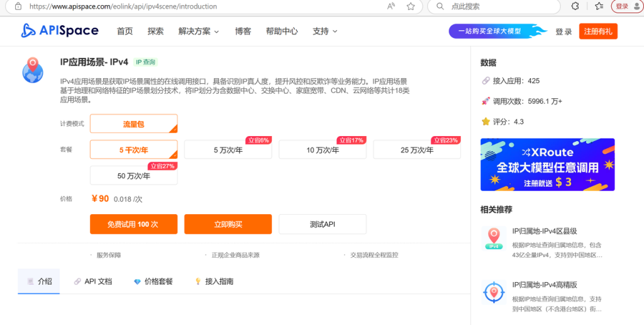Click the 0.018 /次 unit price text
The image size is (644, 325).
pyautogui.click(x=128, y=199)
